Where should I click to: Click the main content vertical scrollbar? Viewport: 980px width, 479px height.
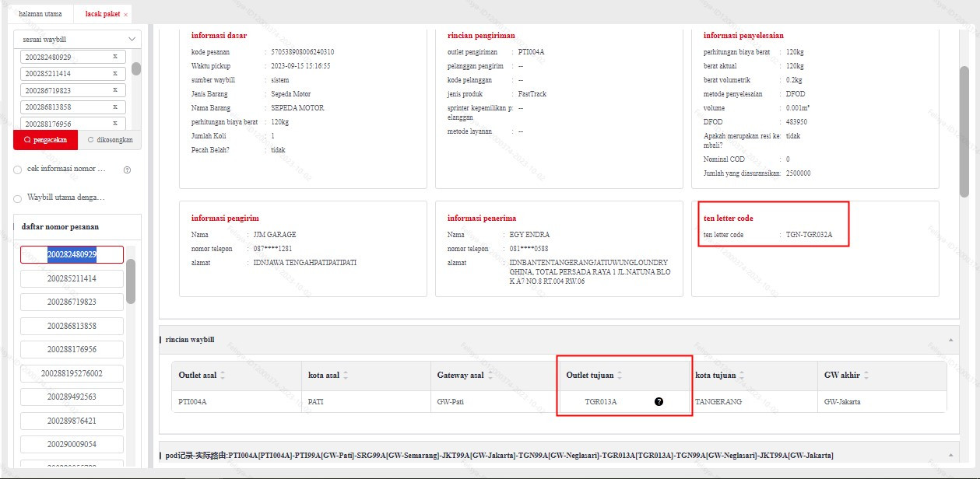click(964, 132)
